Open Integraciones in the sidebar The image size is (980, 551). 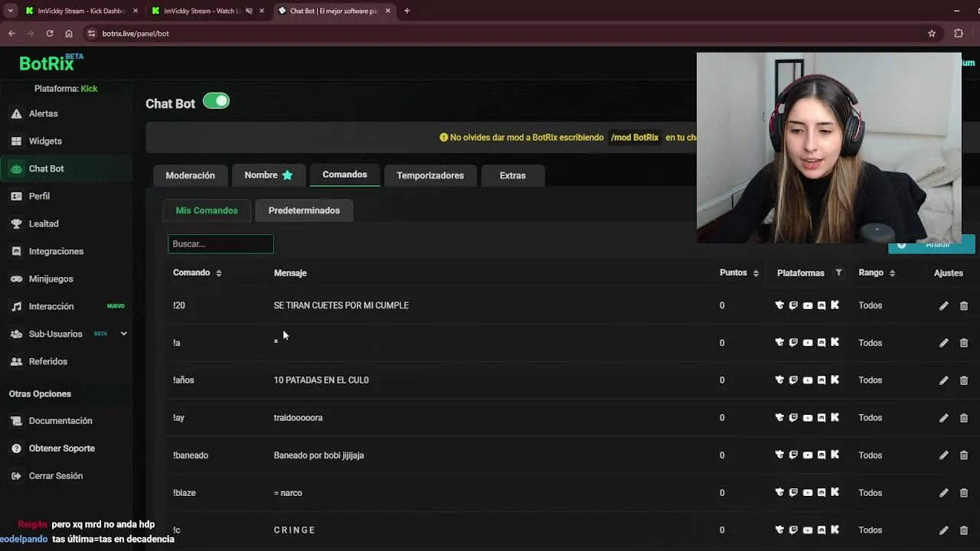tap(56, 251)
